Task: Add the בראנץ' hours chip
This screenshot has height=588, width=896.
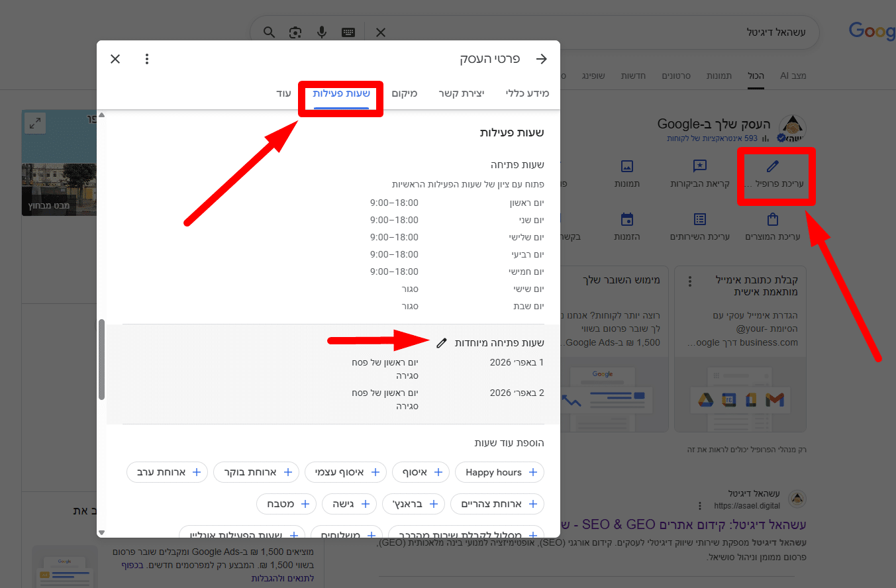Action: [x=413, y=504]
